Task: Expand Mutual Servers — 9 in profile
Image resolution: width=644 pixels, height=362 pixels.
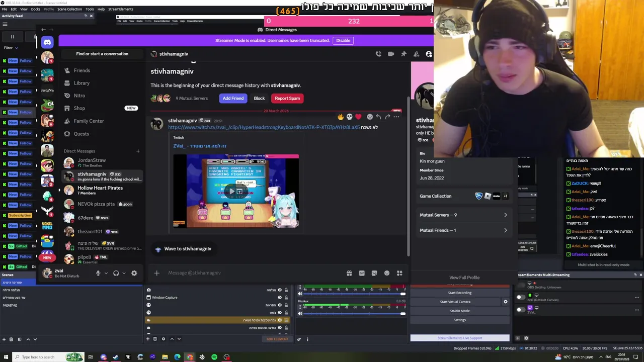Action: coord(463,215)
